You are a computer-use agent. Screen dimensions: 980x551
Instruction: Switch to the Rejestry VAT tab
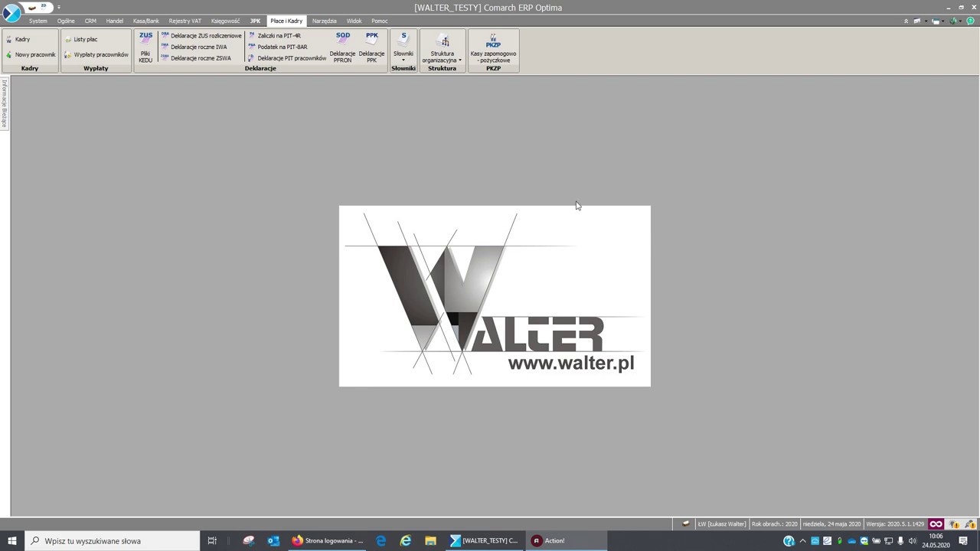point(185,21)
